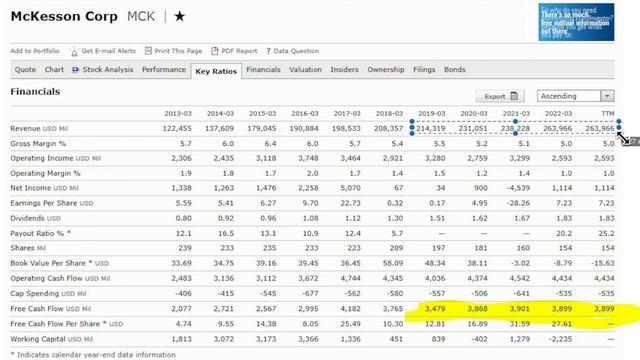640x360 pixels.
Task: Click the Stock Analysis arrow icon
Action: pos(76,69)
